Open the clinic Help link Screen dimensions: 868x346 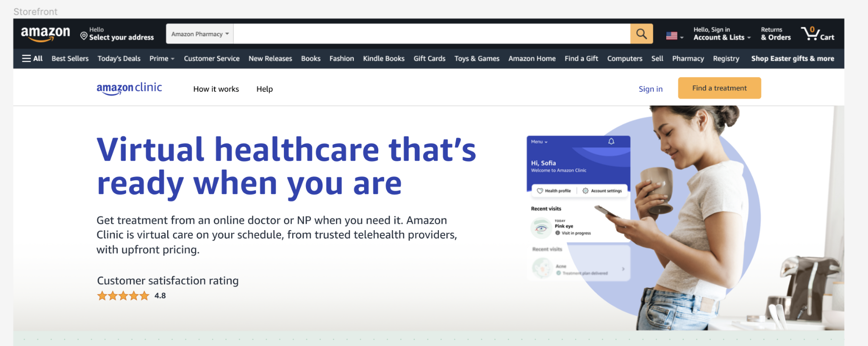[x=264, y=89]
